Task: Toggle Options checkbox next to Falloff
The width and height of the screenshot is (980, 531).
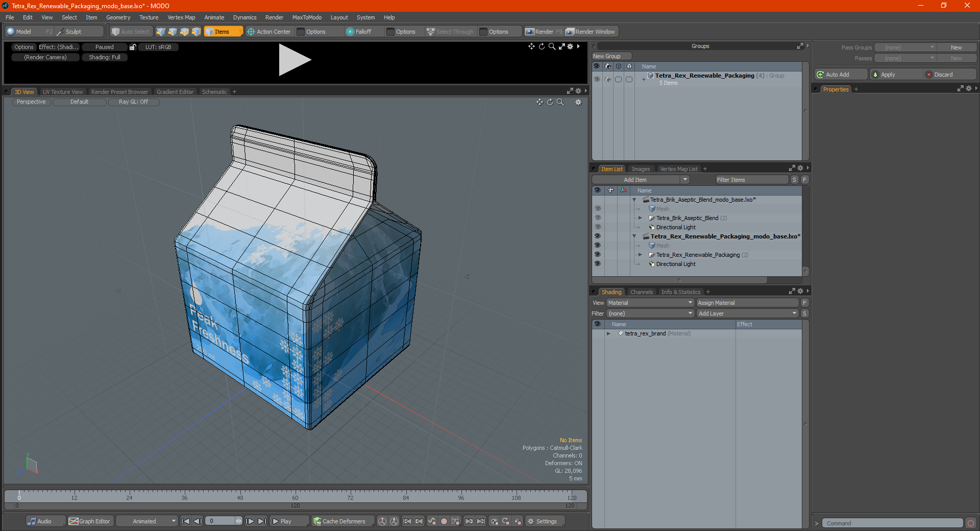Action: click(390, 32)
